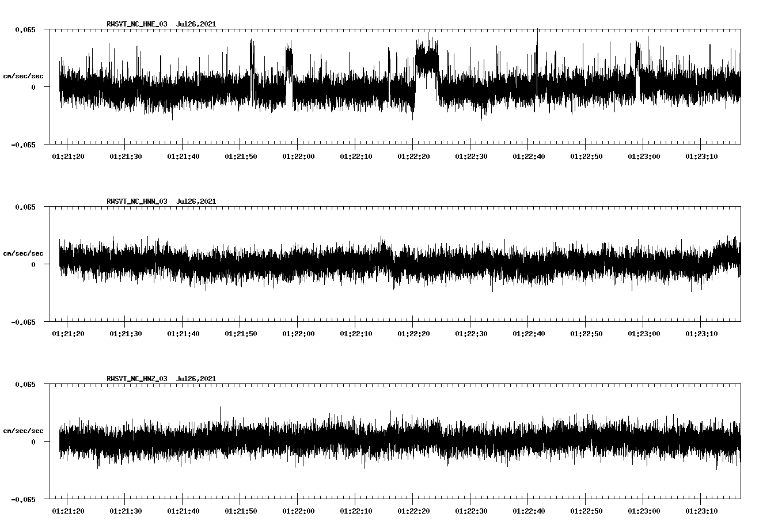The image size is (782, 532).
Task: Pick the 01:22:00 time label under HNE plot
Action: tap(298, 157)
